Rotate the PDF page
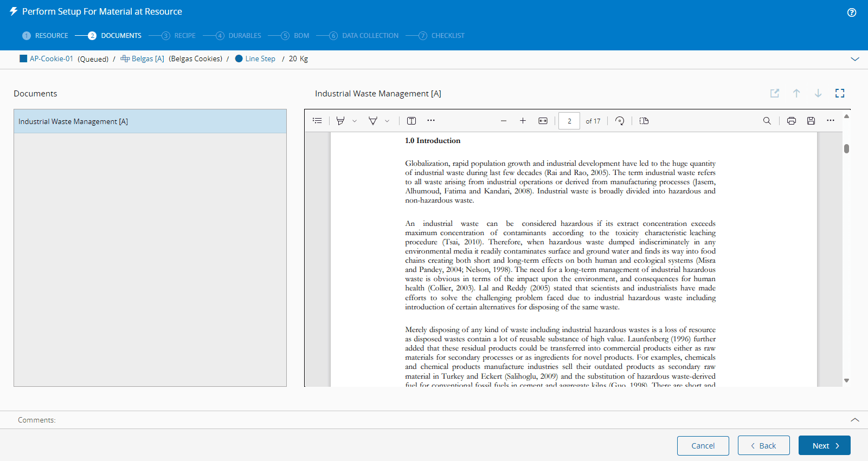 point(620,121)
